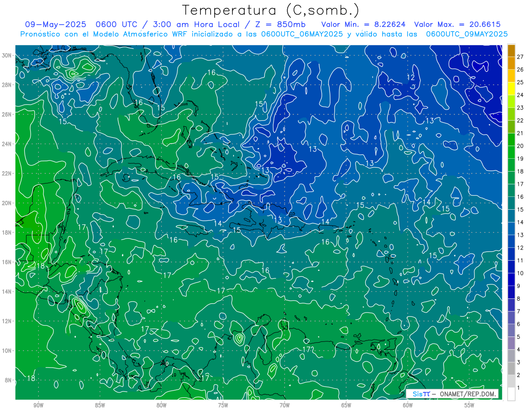Click the 70W longitude axis label

(x=285, y=405)
